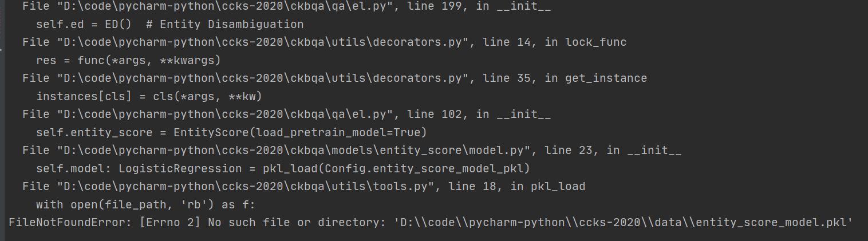Viewport: 868px width, 241px height.
Task: Click 'line 14, in lock_func' text
Action: pos(555,42)
